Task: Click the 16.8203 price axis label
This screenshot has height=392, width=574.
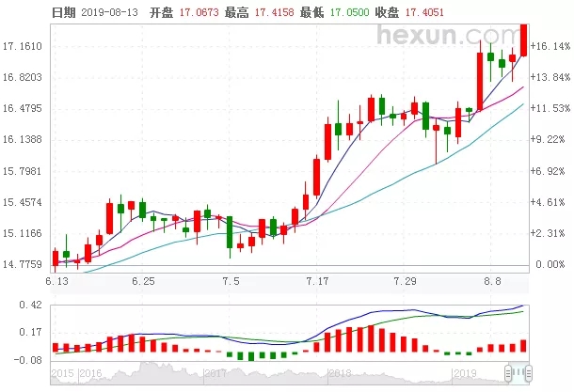Action: tap(23, 77)
